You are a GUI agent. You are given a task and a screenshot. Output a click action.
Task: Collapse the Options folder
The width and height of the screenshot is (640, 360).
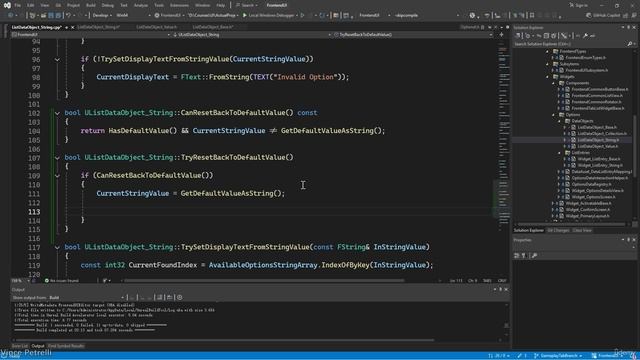coord(554,115)
